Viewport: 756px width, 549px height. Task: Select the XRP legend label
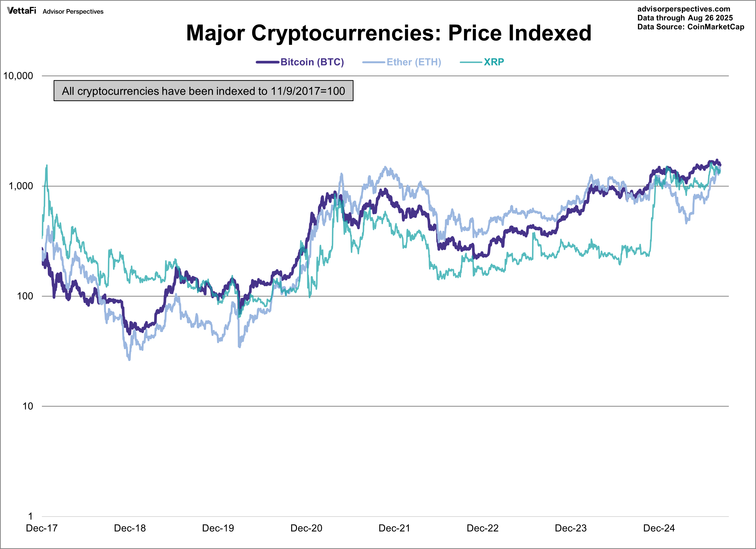coord(494,62)
